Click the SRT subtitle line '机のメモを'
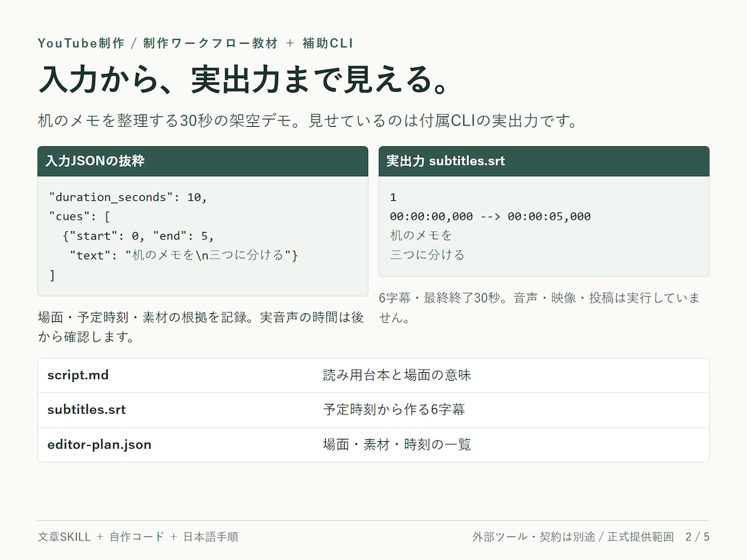 (421, 236)
